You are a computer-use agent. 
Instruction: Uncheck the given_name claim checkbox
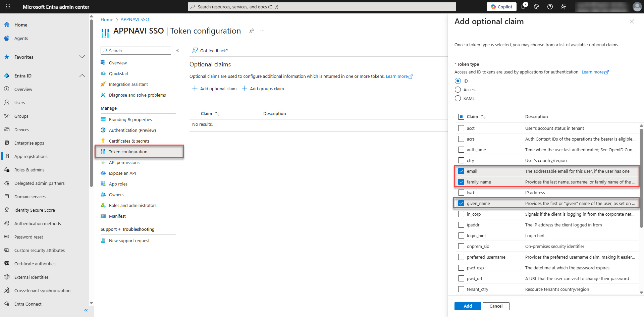tap(461, 203)
